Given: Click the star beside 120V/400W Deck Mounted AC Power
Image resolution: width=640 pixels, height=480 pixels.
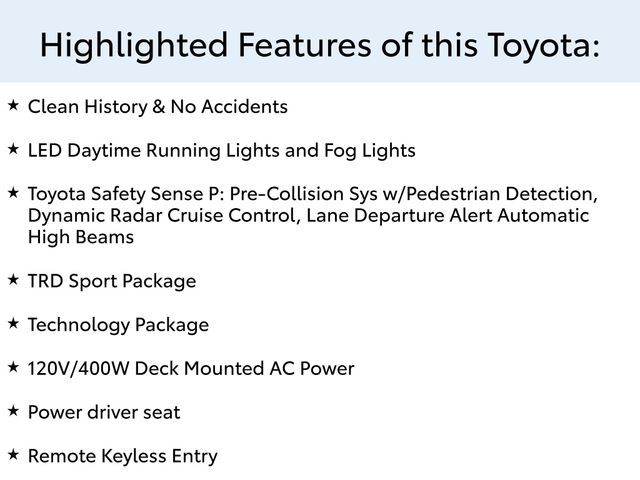Looking at the screenshot, I should point(13,367).
